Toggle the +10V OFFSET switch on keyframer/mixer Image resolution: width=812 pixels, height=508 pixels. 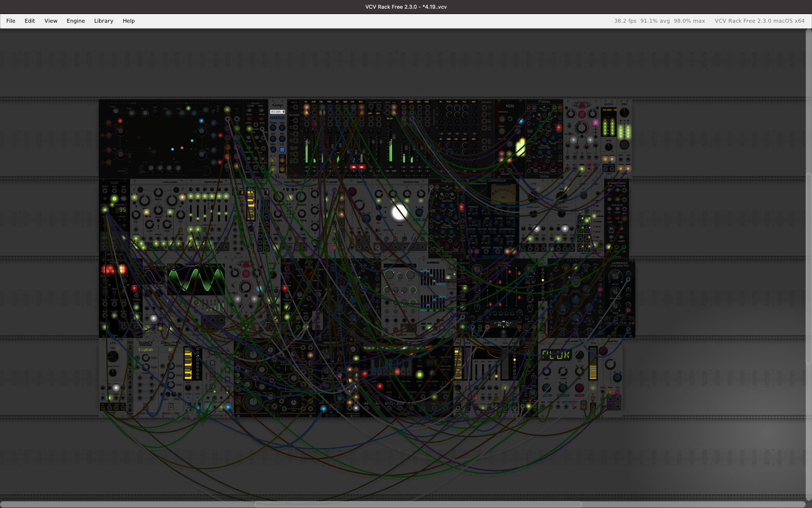coord(377,230)
